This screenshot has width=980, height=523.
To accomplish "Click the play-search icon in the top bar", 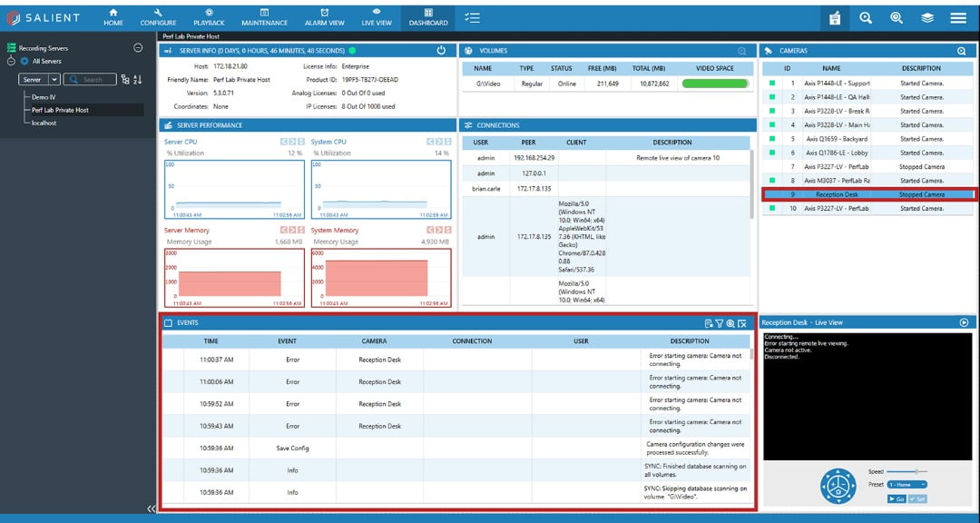I will pyautogui.click(x=865, y=17).
